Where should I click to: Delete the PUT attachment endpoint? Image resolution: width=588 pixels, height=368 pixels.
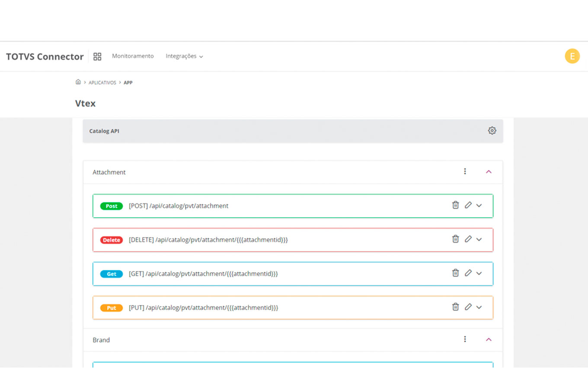(455, 307)
